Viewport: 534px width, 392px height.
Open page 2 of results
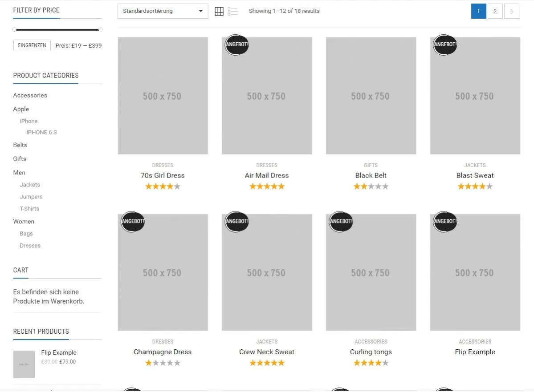(x=495, y=11)
